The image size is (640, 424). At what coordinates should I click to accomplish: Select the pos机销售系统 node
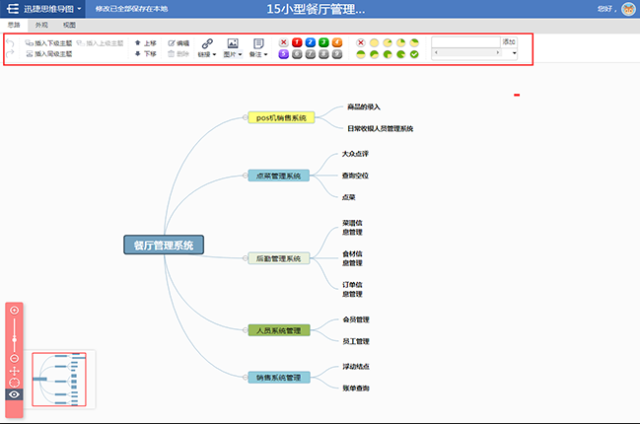tap(281, 118)
